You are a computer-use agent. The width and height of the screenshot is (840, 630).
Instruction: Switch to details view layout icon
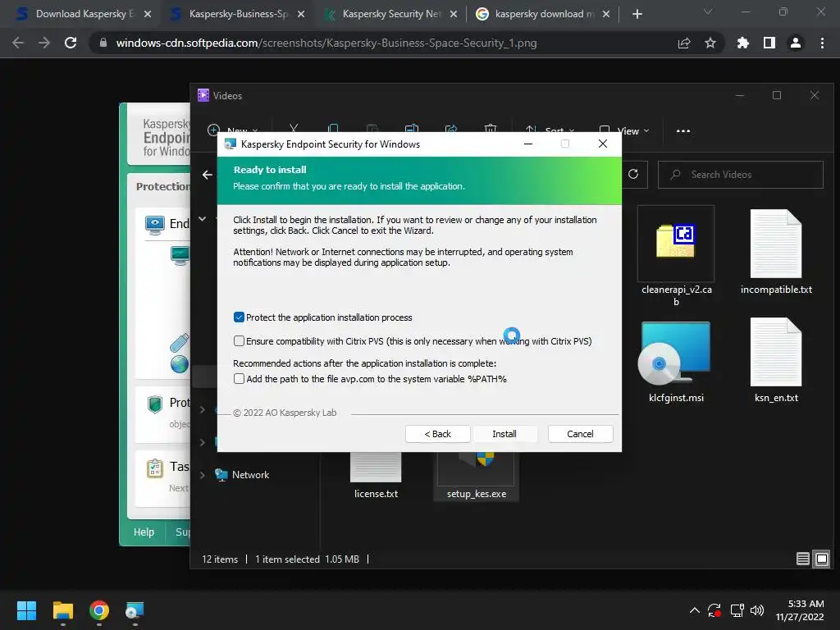pyautogui.click(x=802, y=559)
